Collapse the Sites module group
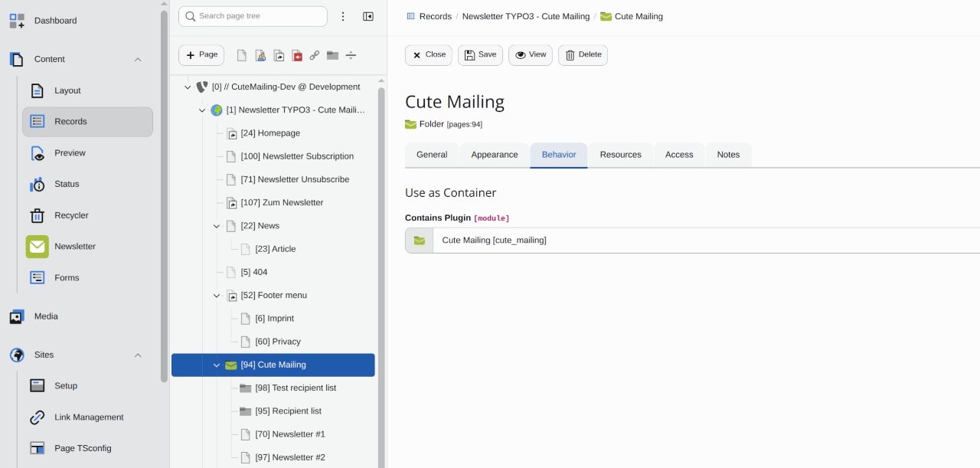 138,355
